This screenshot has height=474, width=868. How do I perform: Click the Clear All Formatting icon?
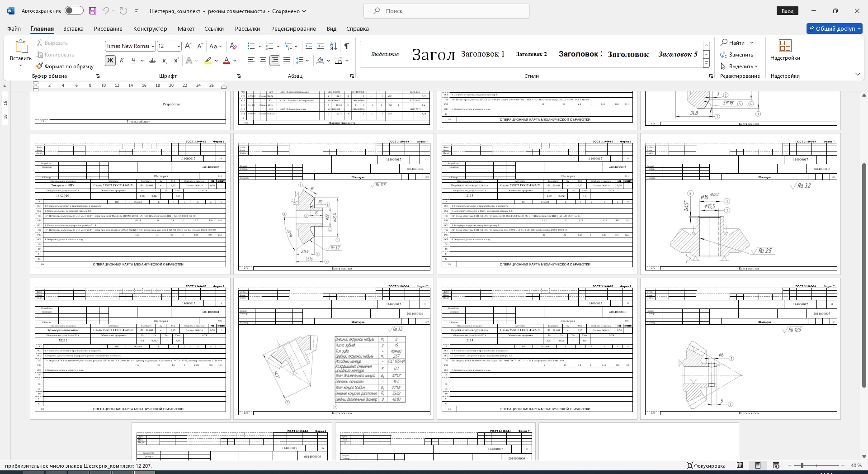point(233,46)
